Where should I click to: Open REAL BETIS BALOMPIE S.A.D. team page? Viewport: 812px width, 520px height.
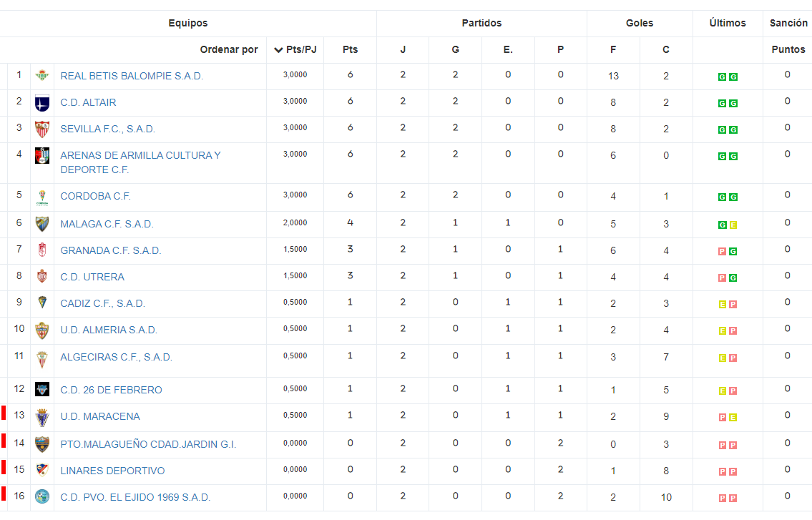tap(132, 76)
